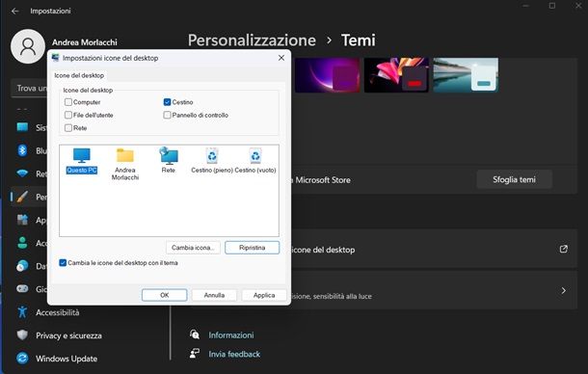Open Accessibilità in the sidebar
Screen dimensions: 588x374
58,312
